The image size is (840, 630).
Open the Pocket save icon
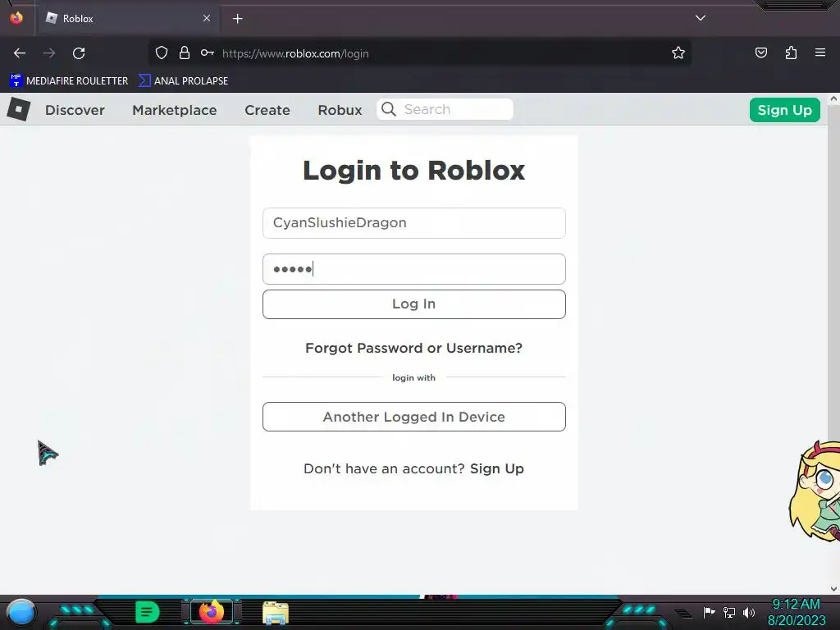click(761, 52)
